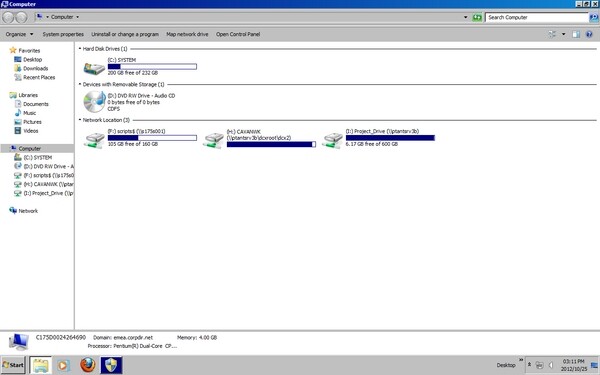Click the I: Project_Drive usage bar
The width and height of the screenshot is (600, 375).
point(390,138)
